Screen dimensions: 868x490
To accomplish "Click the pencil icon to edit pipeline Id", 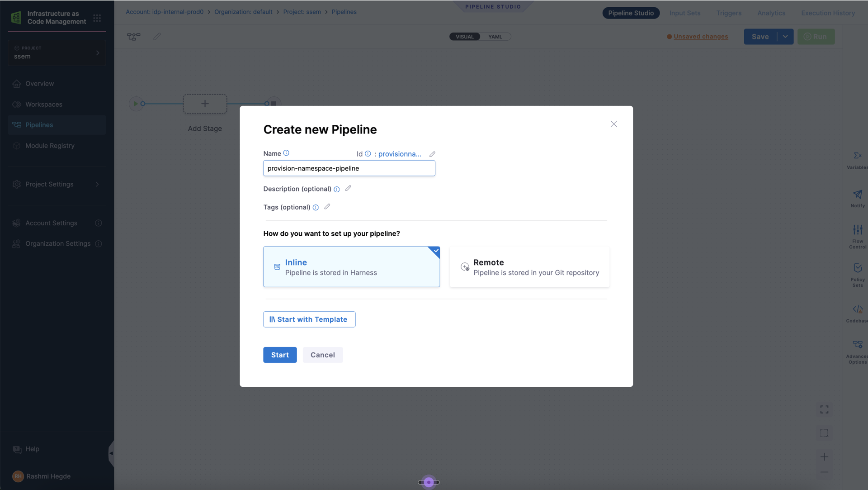I will [432, 154].
